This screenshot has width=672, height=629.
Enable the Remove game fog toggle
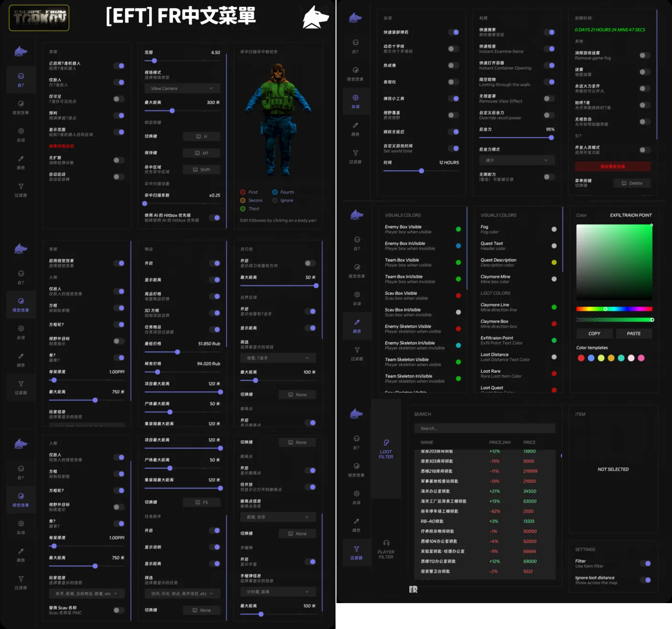click(x=645, y=56)
